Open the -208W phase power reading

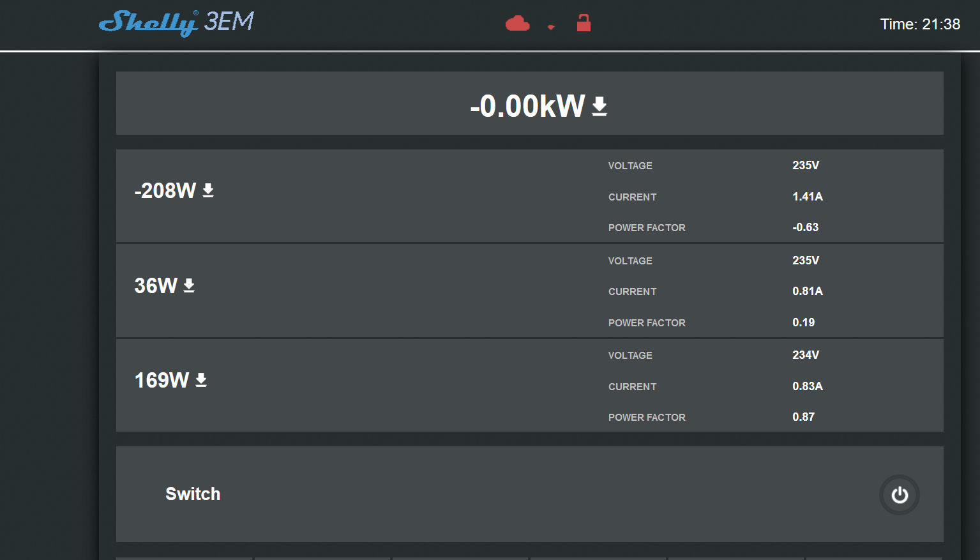[x=165, y=190]
